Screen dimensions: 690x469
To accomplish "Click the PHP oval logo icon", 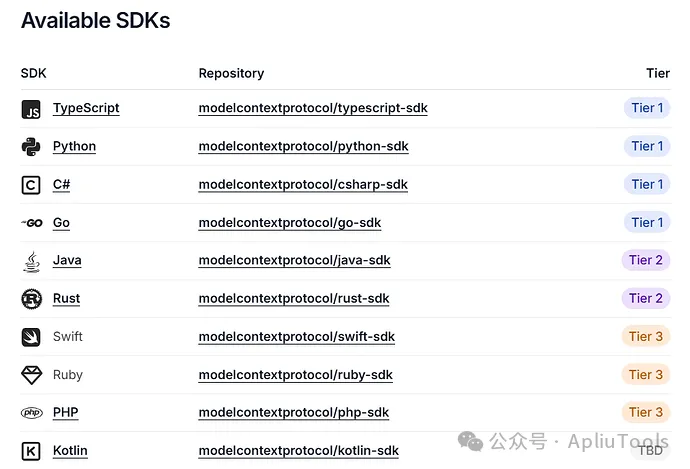I will pyautogui.click(x=32, y=413).
